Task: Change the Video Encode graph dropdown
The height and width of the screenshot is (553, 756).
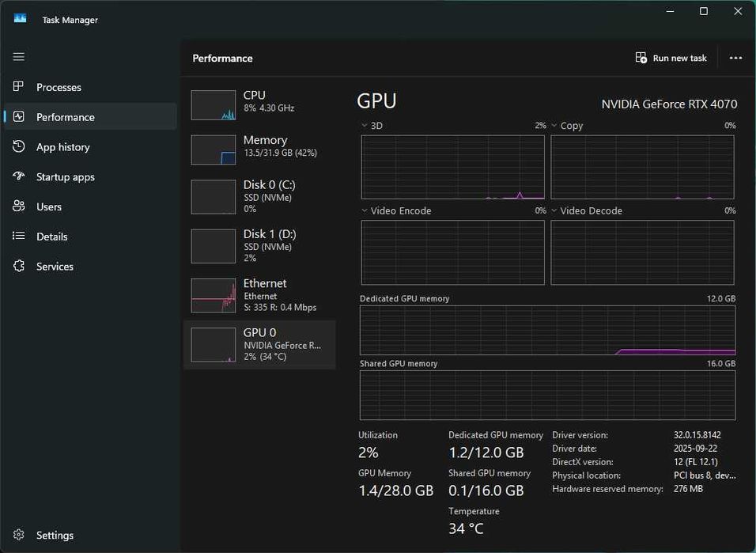Action: tap(365, 211)
